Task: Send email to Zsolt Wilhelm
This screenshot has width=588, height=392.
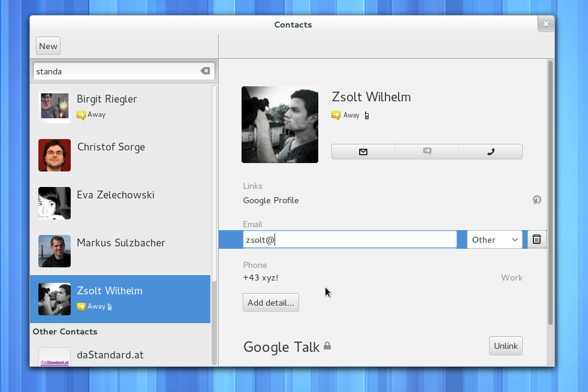Action: [363, 152]
